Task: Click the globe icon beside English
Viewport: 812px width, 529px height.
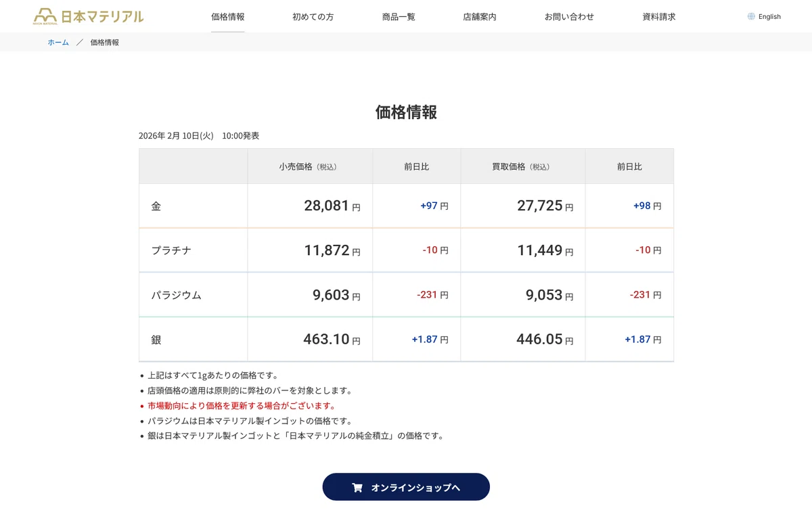Action: [x=751, y=16]
